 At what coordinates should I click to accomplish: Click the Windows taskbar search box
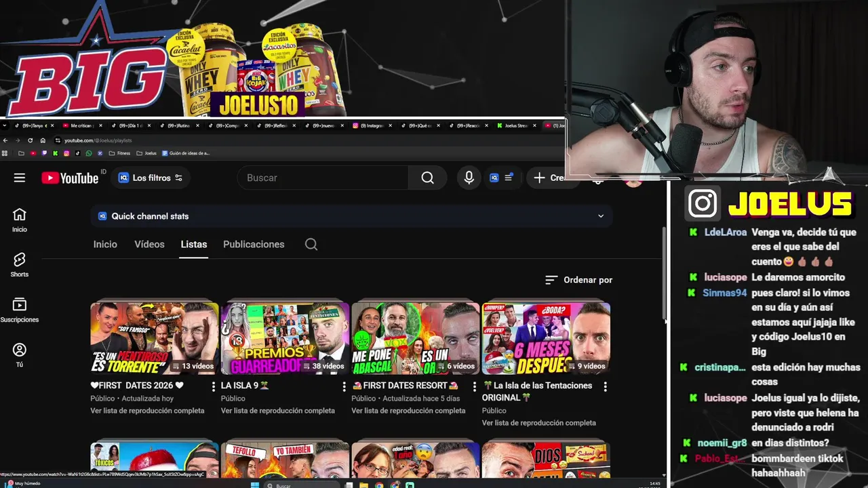click(301, 485)
